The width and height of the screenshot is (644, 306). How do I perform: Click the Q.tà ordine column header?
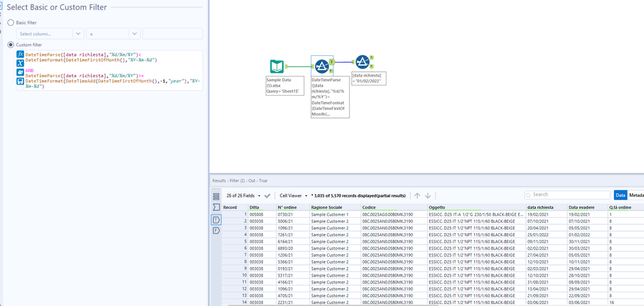(x=626, y=208)
